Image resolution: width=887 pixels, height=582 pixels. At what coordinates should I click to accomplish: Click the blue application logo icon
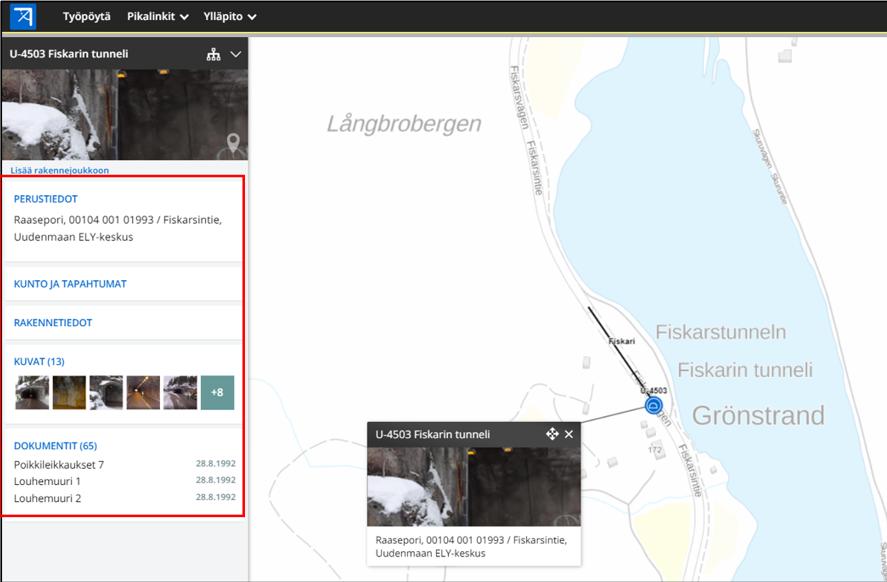23,16
